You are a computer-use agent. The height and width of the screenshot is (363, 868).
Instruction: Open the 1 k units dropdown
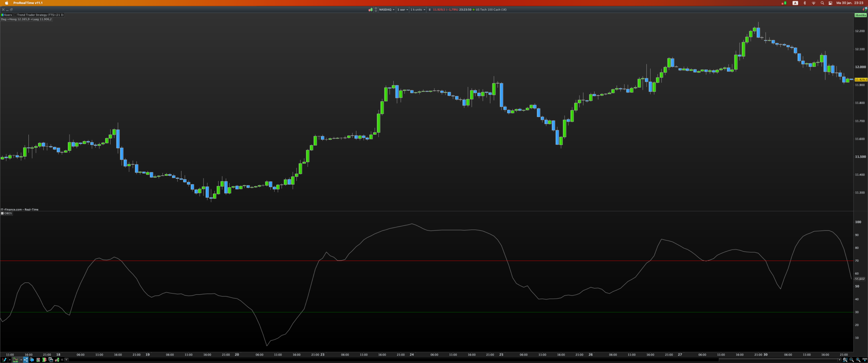click(x=418, y=9)
